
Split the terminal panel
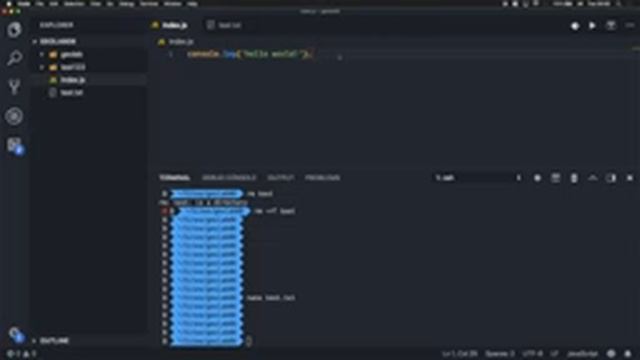click(x=555, y=178)
